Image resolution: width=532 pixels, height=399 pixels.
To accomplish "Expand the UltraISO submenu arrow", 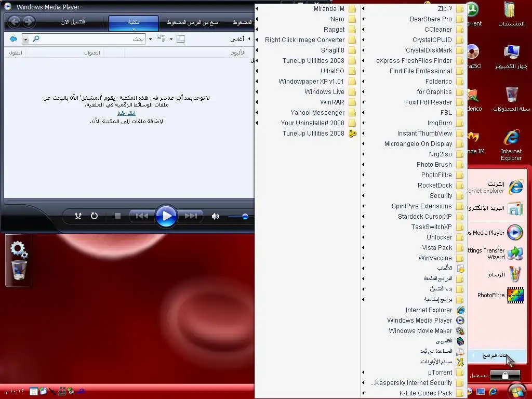I will point(257,71).
